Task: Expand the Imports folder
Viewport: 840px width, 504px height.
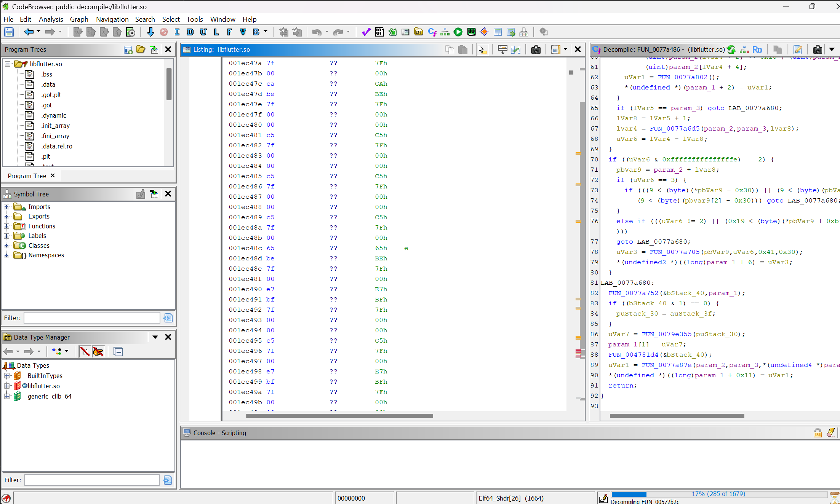Action: 6,207
